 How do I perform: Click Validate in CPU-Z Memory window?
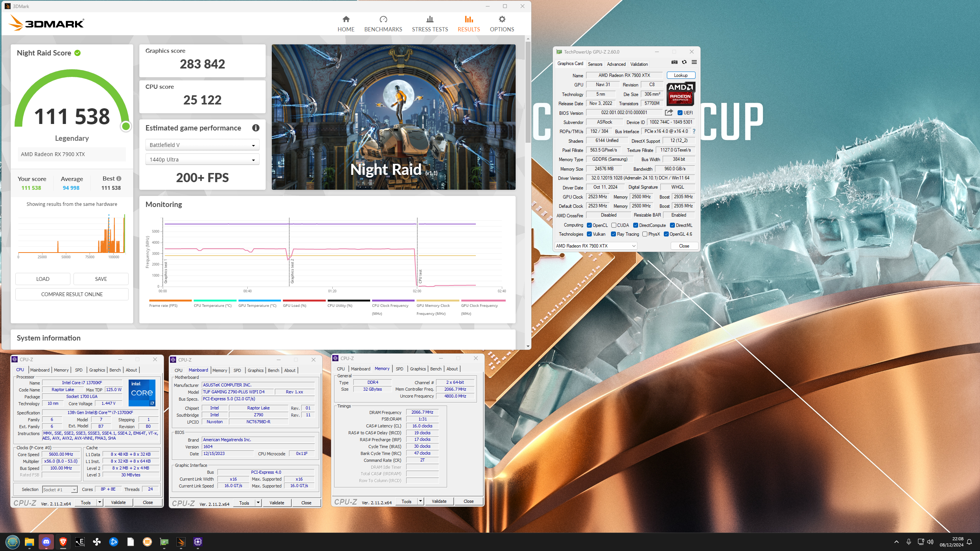[x=439, y=501]
